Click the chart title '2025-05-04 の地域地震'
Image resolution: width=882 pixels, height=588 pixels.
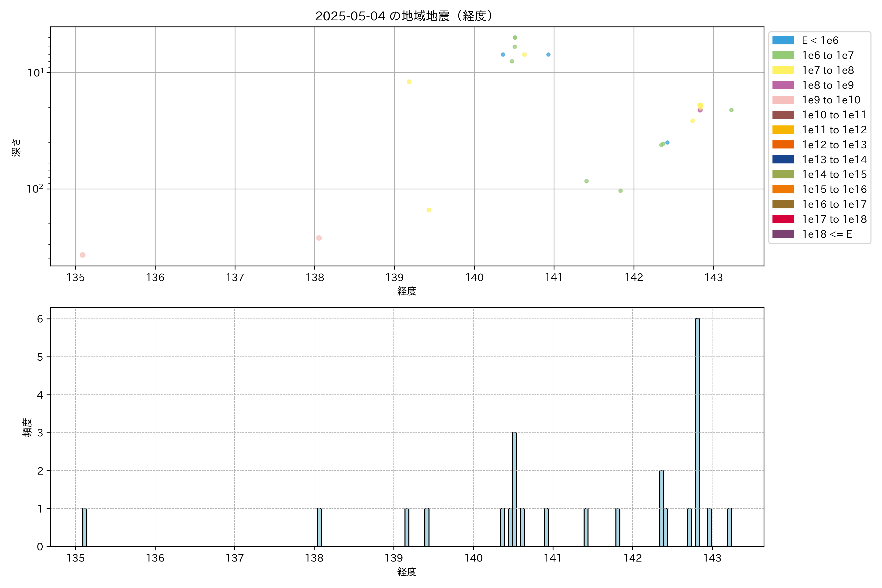[x=404, y=16]
